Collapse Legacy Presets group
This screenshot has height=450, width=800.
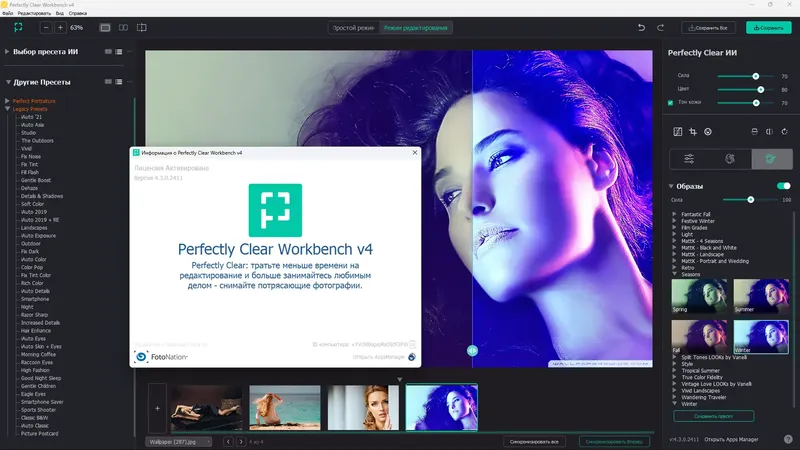[7, 109]
